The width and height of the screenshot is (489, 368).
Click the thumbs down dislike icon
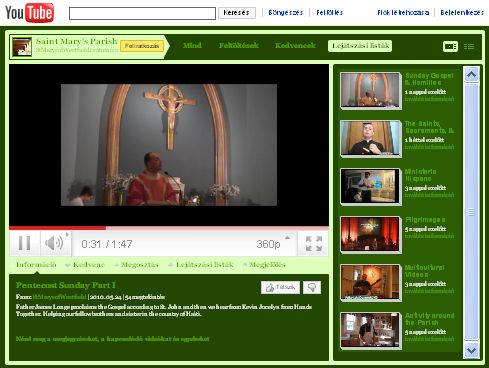tap(312, 287)
